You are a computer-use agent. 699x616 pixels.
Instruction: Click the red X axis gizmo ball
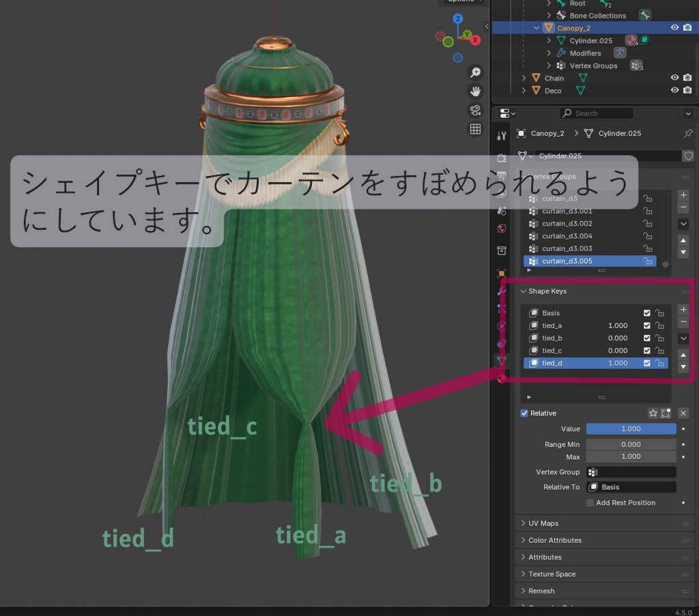475,40
